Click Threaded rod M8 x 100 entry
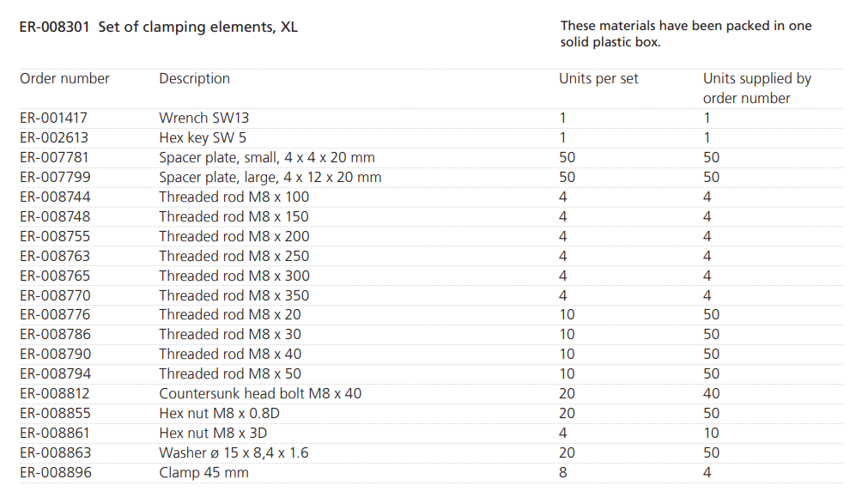868x498 pixels. (x=234, y=197)
